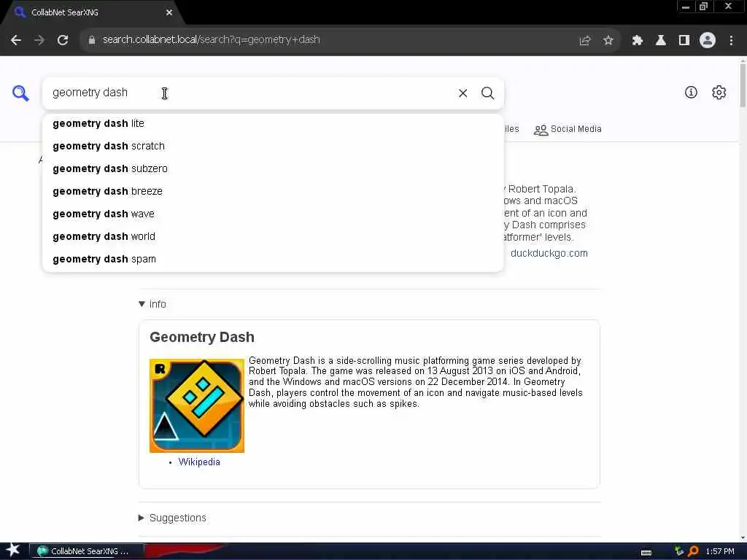This screenshot has height=560, width=747.
Task: Click the padlock site info icon
Action: pyautogui.click(x=92, y=40)
